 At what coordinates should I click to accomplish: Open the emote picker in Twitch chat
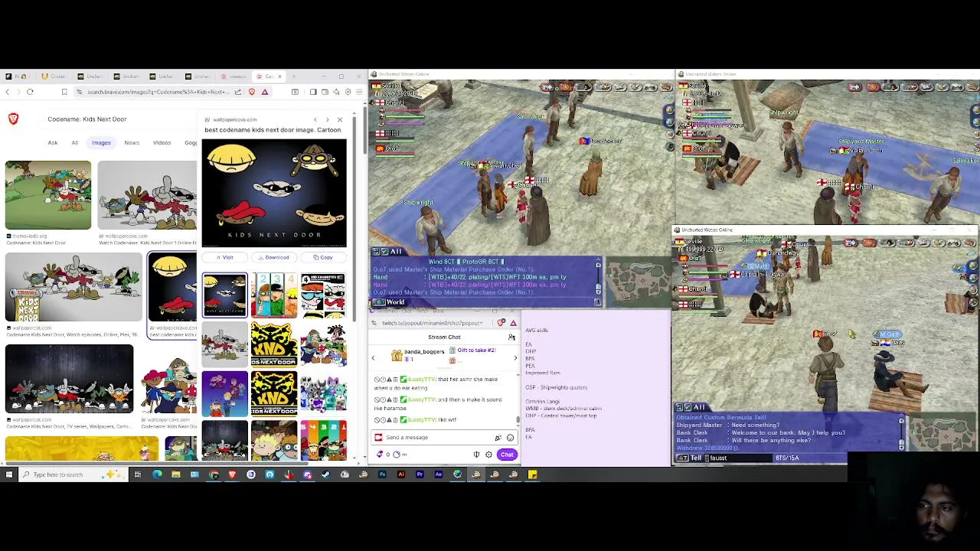(510, 437)
